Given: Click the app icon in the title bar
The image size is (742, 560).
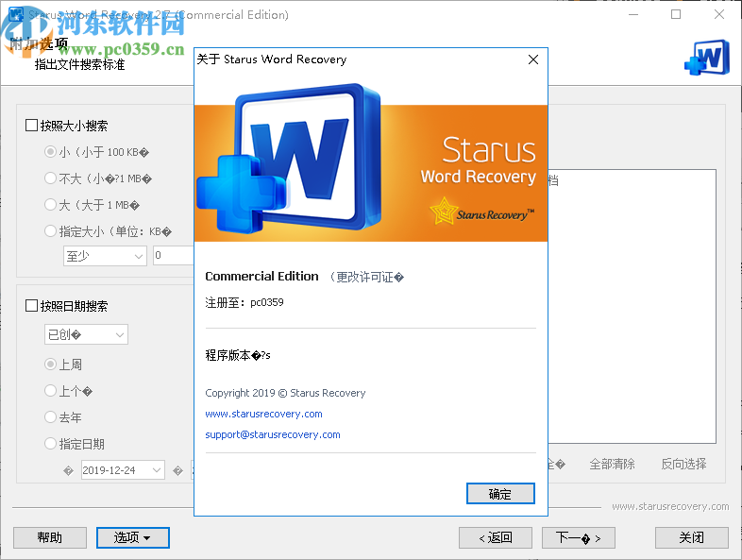Looking at the screenshot, I should point(16,15).
